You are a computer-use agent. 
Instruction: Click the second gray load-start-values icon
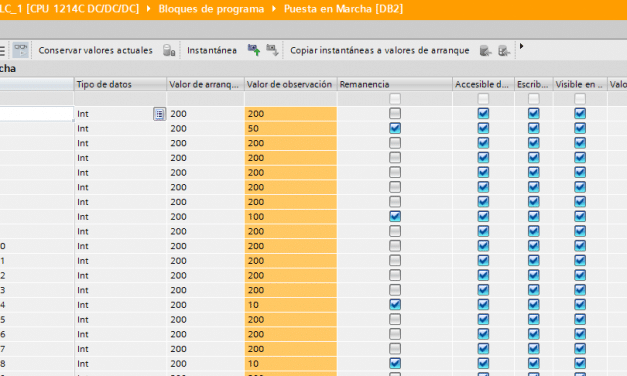click(x=504, y=51)
